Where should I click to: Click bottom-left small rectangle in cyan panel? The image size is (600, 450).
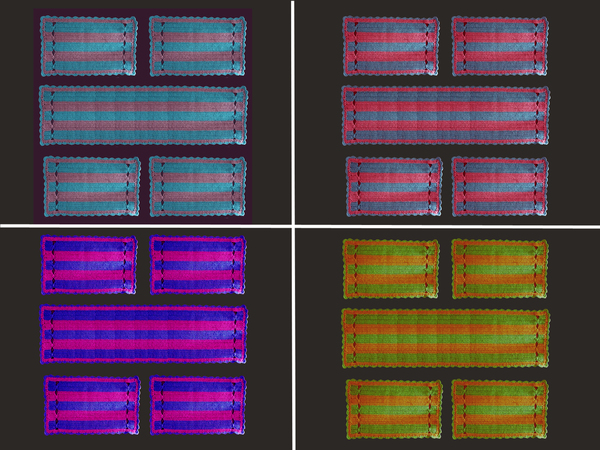click(90, 186)
